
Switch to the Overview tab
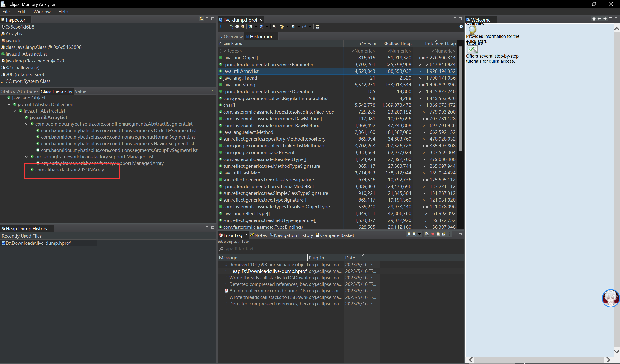click(233, 37)
